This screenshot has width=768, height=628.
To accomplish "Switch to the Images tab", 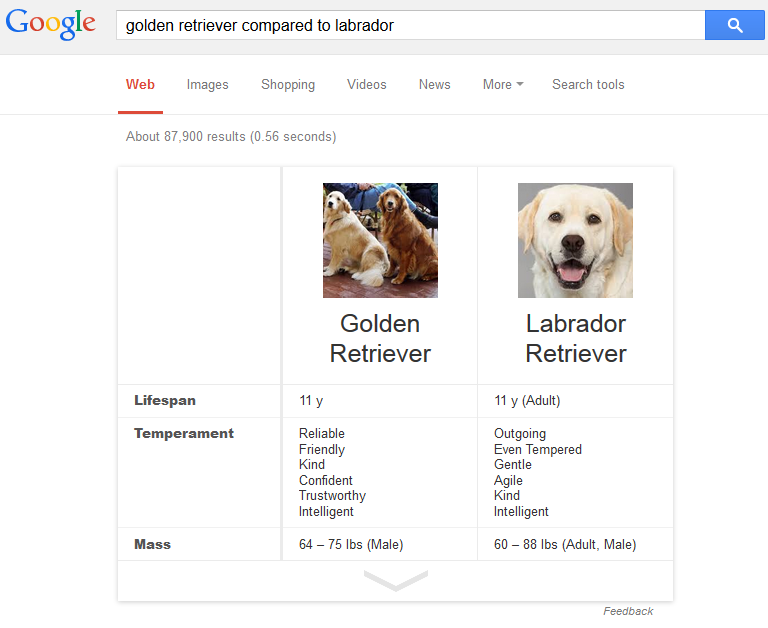I will click(x=207, y=85).
